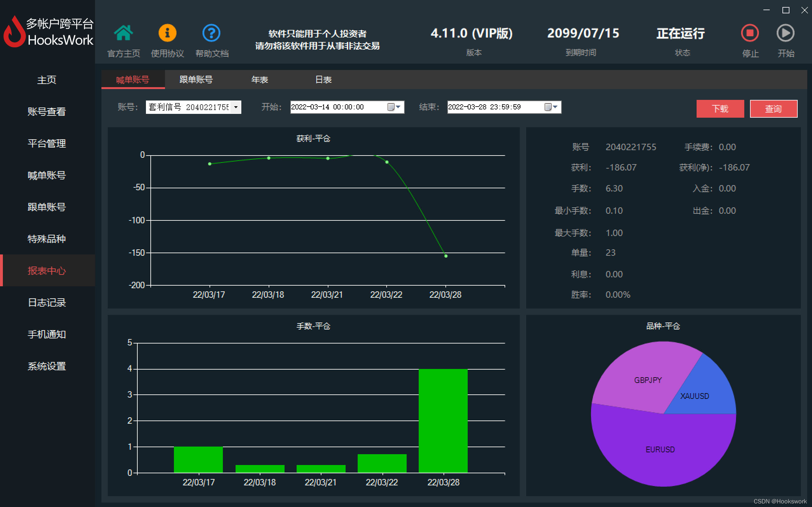The width and height of the screenshot is (812, 507).
Task: Expand the 结束 date picker arrow
Action: coord(555,107)
